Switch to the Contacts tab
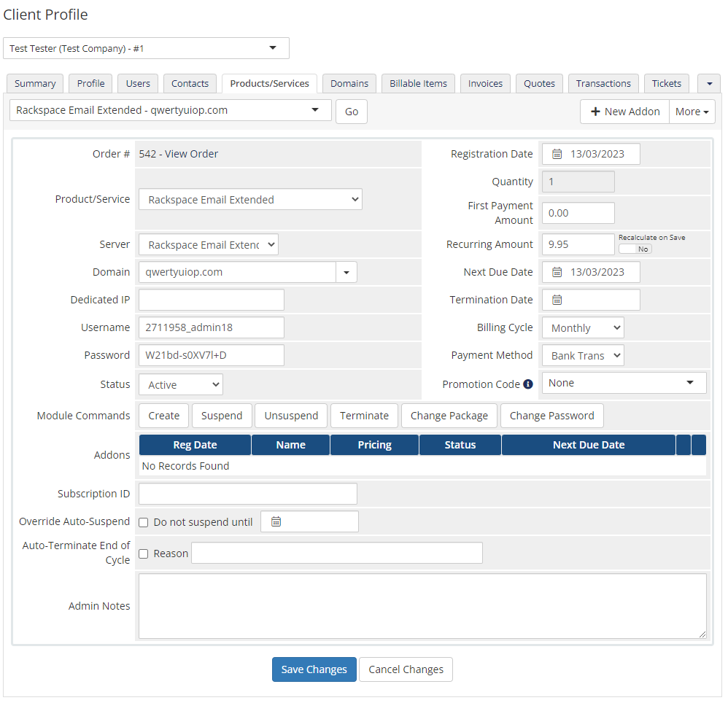 pyautogui.click(x=190, y=84)
